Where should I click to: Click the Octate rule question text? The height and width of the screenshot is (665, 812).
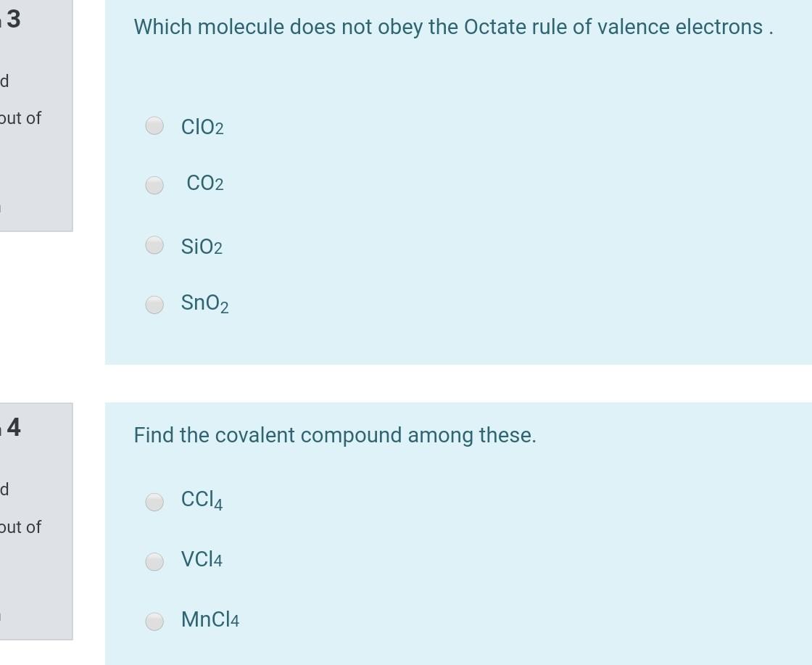click(x=452, y=27)
